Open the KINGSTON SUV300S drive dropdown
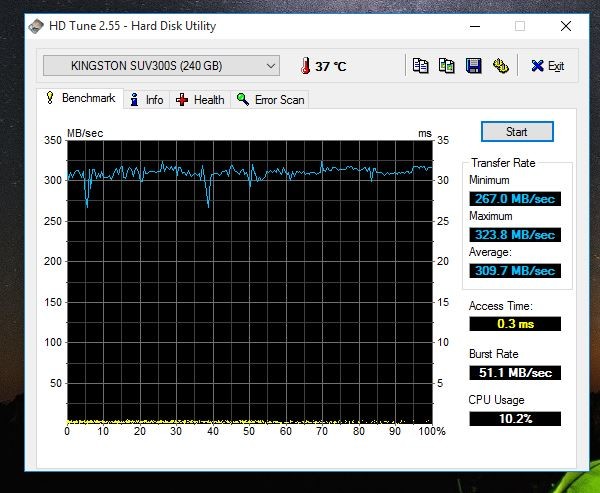This screenshot has height=493, width=600. (x=160, y=66)
